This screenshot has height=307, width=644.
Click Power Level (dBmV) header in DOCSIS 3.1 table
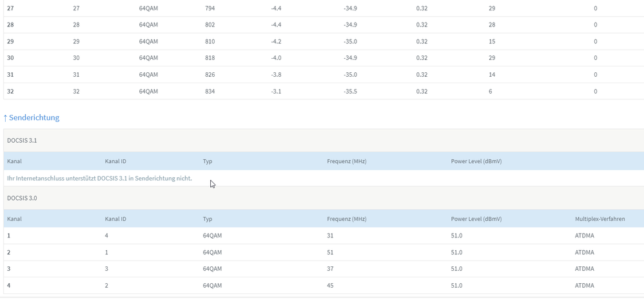476,161
